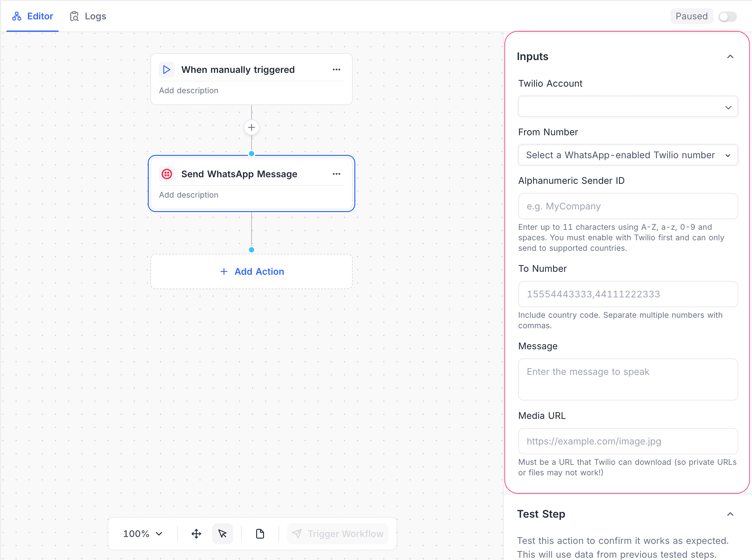Toggle the Paused switch
Screen dimensions: 752x560
[x=727, y=16]
